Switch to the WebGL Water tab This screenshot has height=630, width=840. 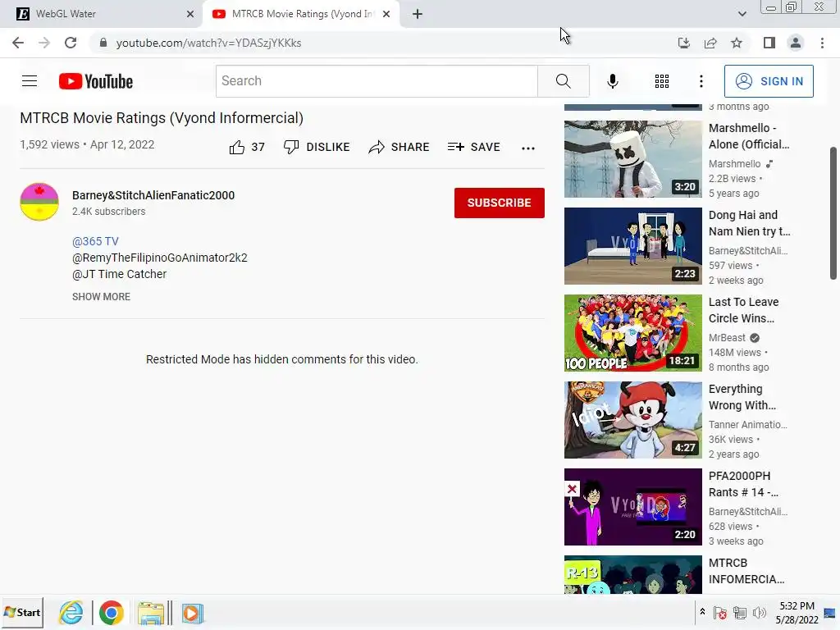tap(102, 14)
